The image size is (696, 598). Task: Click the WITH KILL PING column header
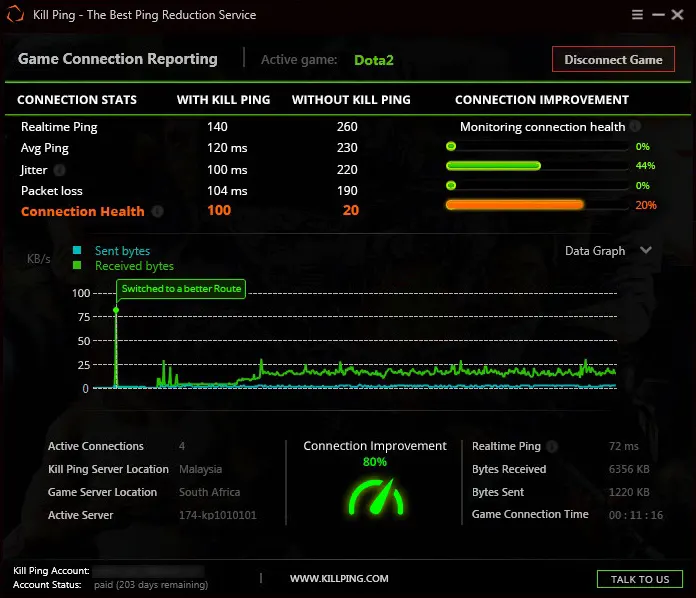coord(223,99)
